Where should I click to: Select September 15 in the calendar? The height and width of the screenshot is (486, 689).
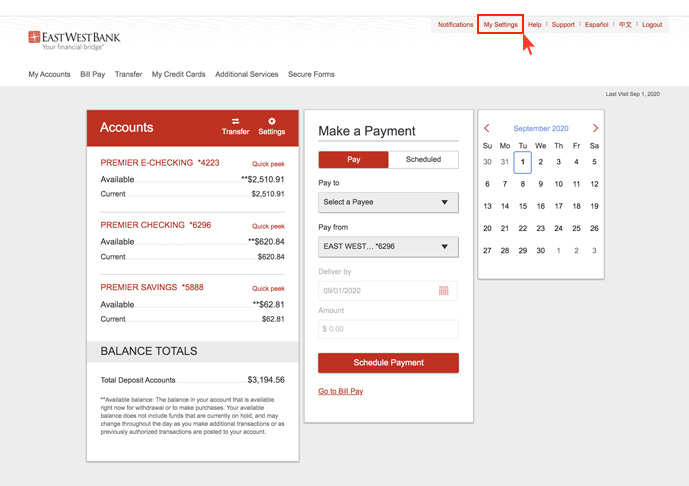coord(522,206)
